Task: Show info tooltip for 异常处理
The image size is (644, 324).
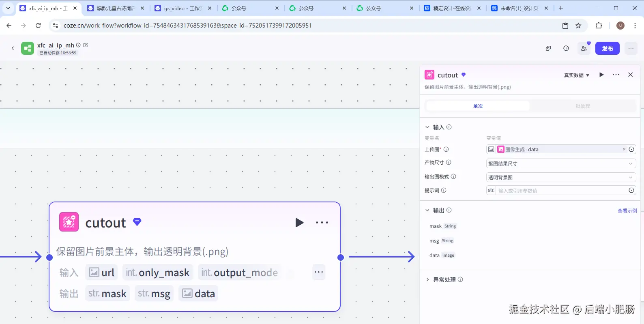Action: click(x=460, y=279)
